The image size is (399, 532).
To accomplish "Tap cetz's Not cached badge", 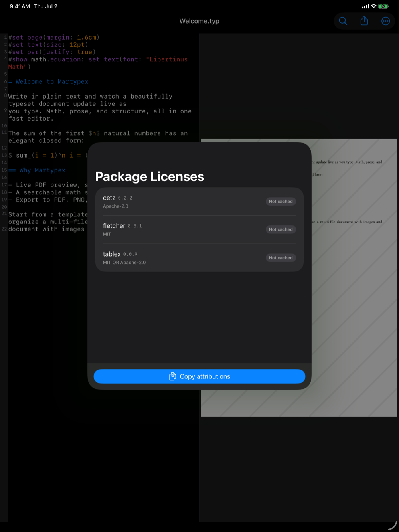I will point(281,202).
